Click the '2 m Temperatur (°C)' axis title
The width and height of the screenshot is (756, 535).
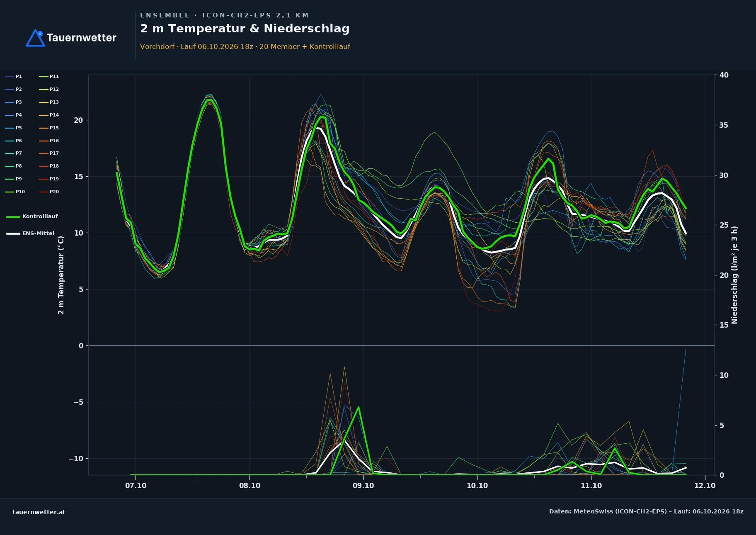pos(61,275)
